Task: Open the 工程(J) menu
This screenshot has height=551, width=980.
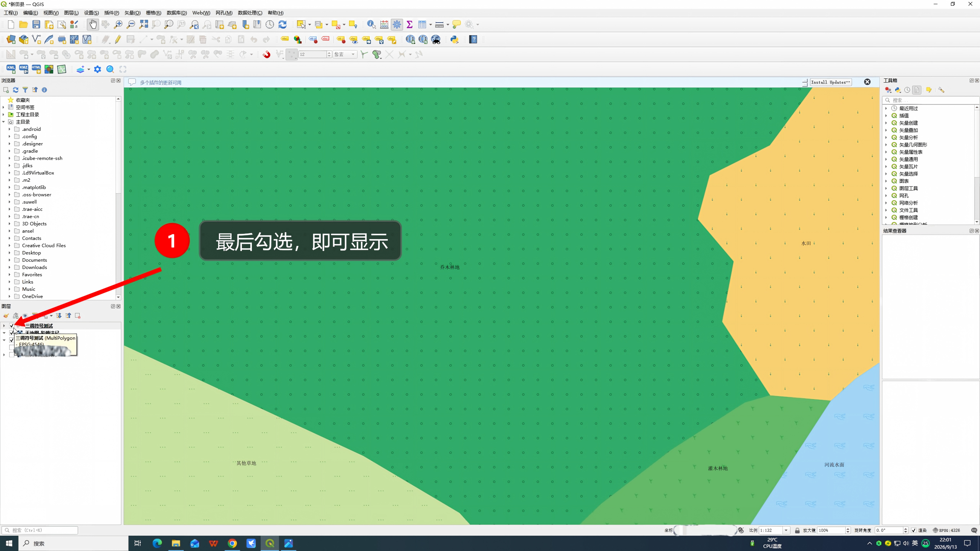Action: point(11,13)
